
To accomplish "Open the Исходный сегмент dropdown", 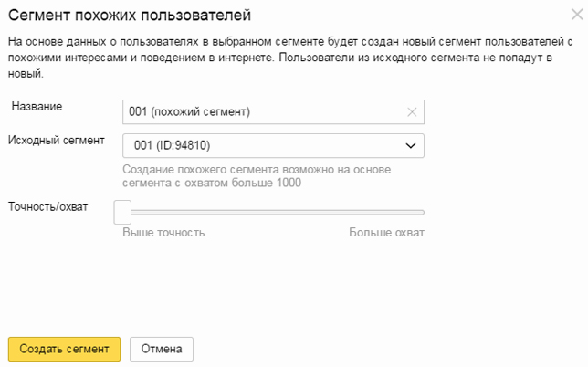I will click(x=273, y=145).
